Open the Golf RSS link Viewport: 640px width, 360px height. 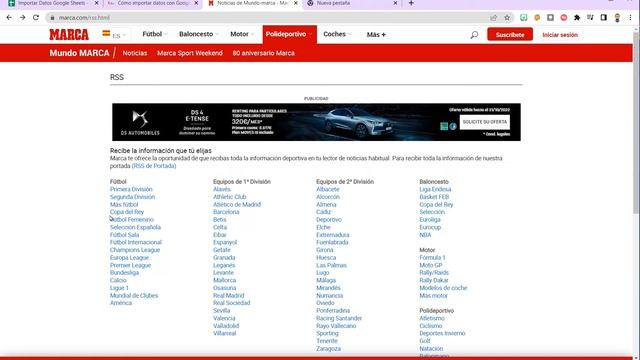pos(424,341)
